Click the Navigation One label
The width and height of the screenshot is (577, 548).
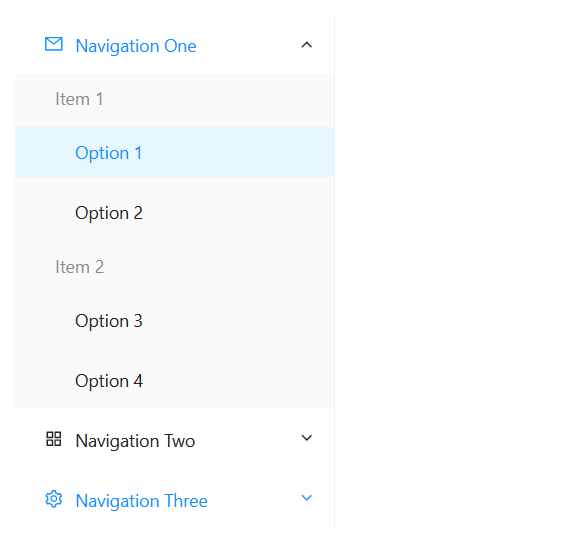pyautogui.click(x=136, y=46)
